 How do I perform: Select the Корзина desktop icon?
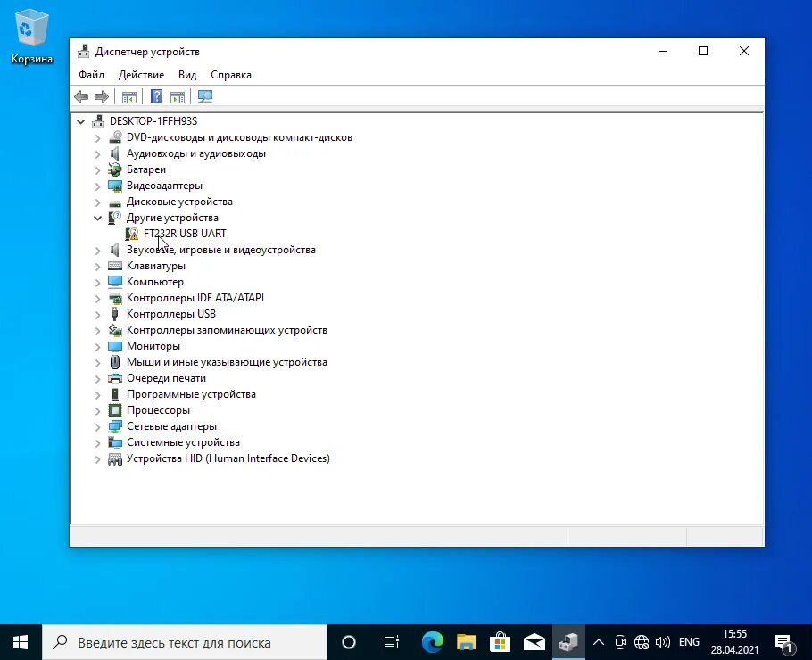32,37
